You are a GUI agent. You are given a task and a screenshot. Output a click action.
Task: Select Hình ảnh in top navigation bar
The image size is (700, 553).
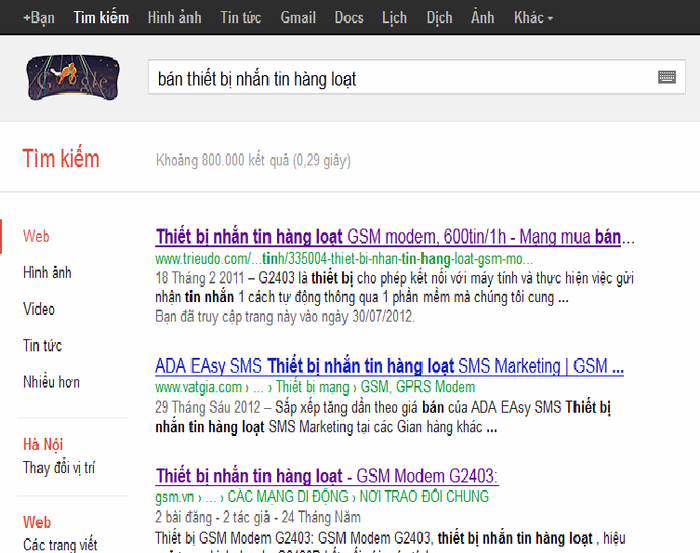[174, 18]
